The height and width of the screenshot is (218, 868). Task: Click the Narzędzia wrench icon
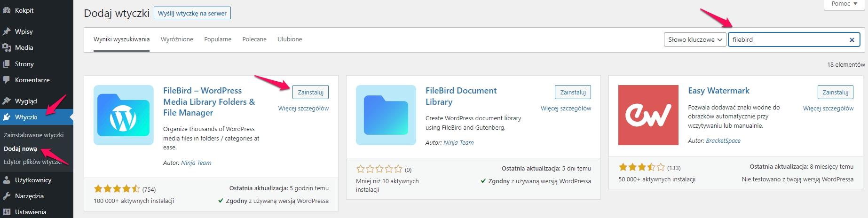pos(7,196)
